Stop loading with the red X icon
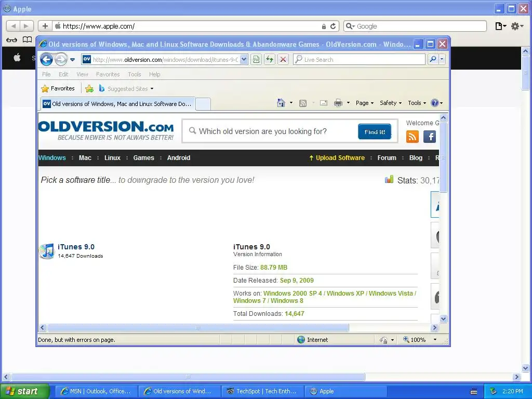Image resolution: width=532 pixels, height=399 pixels. [x=283, y=60]
